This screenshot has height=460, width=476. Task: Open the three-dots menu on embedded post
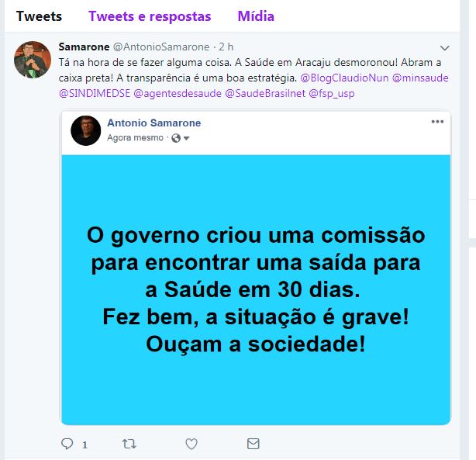click(x=437, y=122)
